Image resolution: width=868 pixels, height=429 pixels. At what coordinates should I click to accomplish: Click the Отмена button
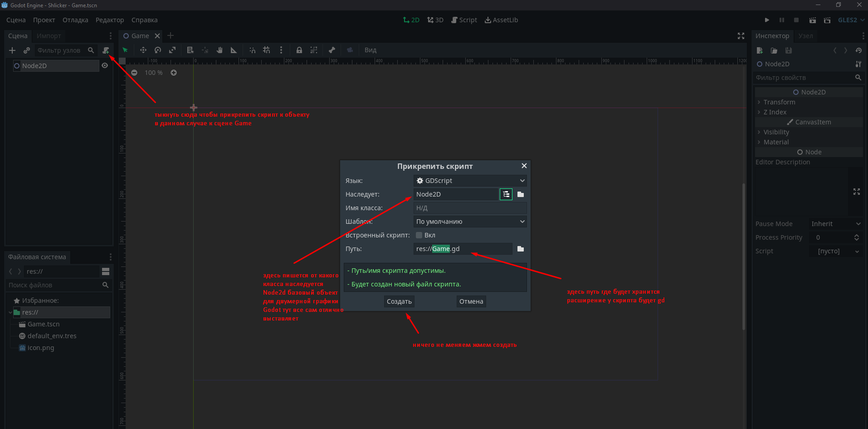(x=471, y=301)
